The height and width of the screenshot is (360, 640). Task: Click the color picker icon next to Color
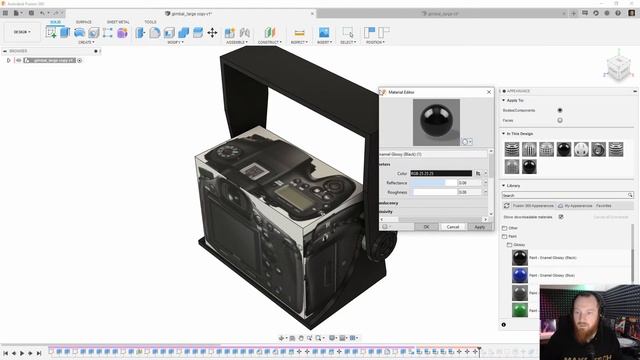tap(478, 173)
